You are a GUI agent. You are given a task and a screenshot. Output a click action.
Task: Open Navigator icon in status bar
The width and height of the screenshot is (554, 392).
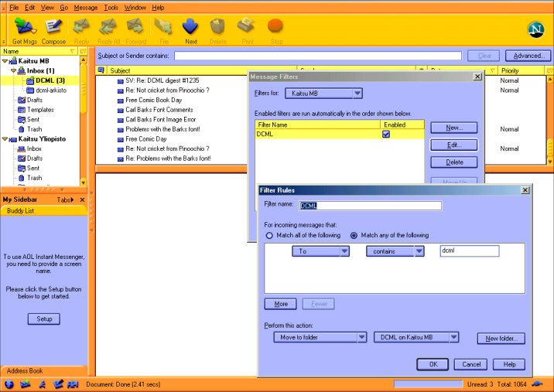click(x=9, y=384)
